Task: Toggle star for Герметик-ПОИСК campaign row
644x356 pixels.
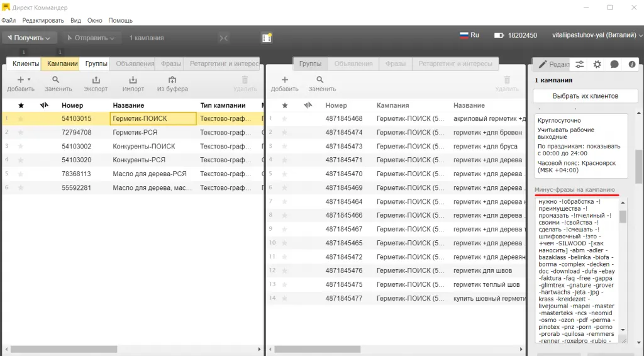Action: pyautogui.click(x=21, y=119)
